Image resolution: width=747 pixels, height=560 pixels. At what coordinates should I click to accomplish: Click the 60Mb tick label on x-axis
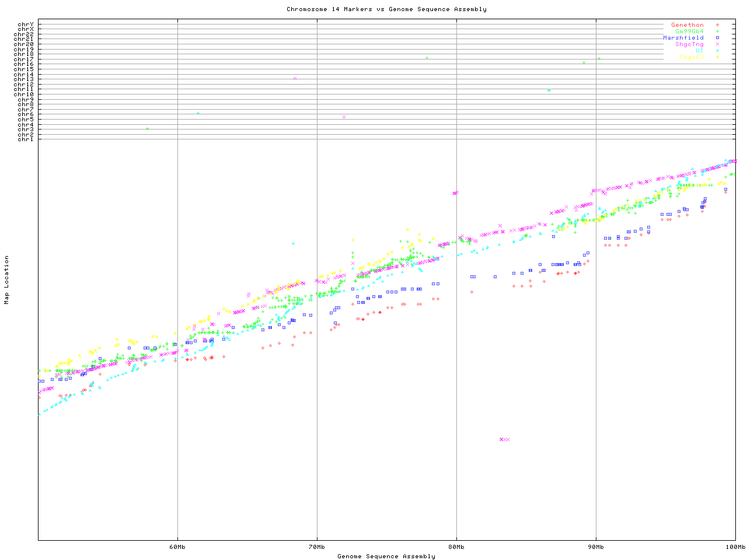click(177, 547)
